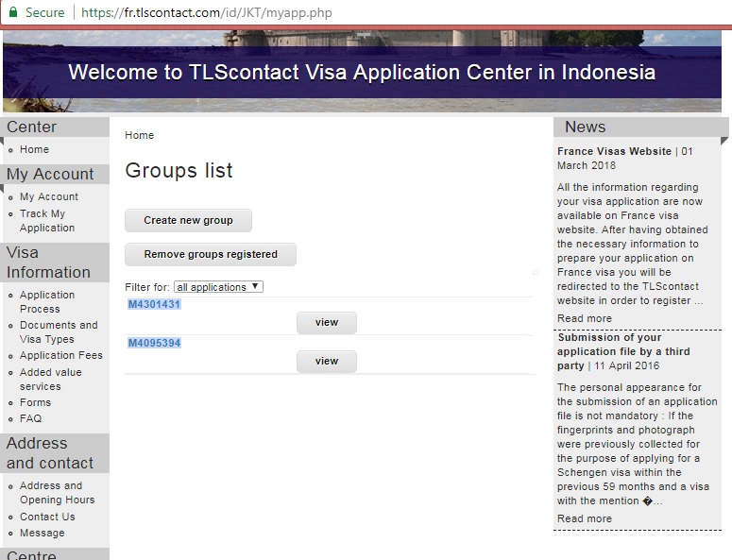View group M4301431 details

pos(326,322)
